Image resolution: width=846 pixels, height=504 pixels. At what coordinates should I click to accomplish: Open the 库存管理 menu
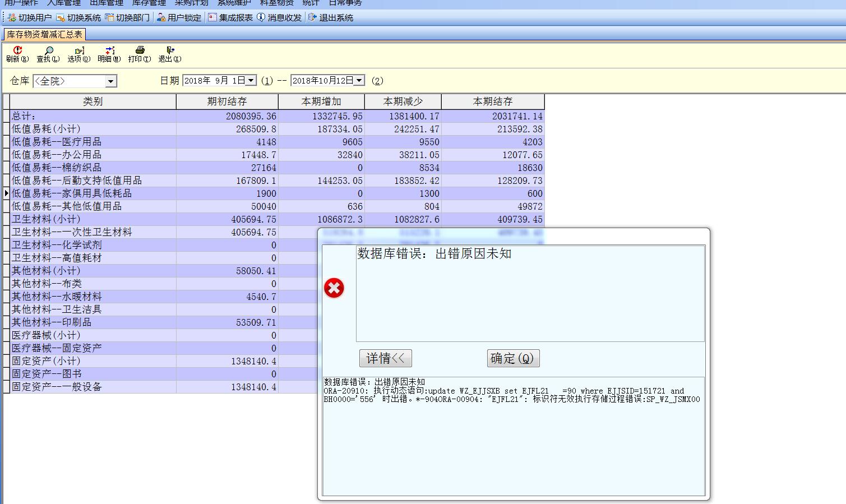point(149,3)
